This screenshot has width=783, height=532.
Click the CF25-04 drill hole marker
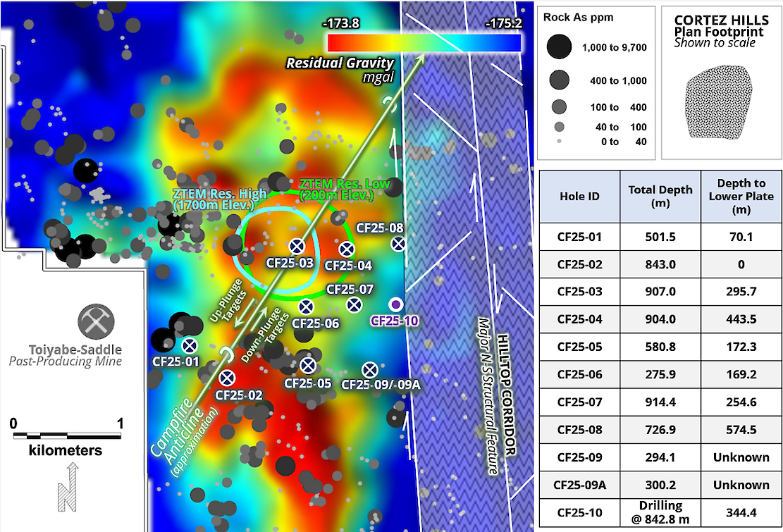[346, 249]
